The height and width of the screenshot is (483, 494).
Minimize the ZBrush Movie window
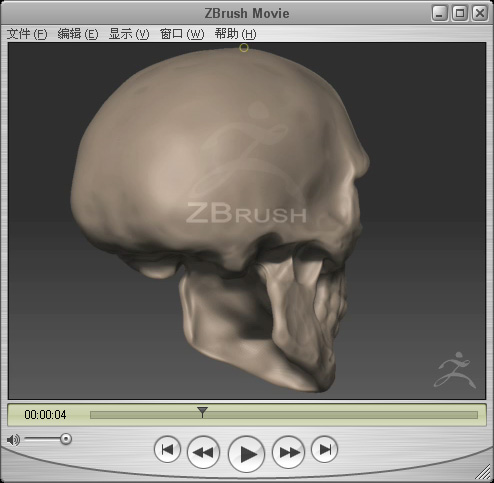(x=440, y=13)
